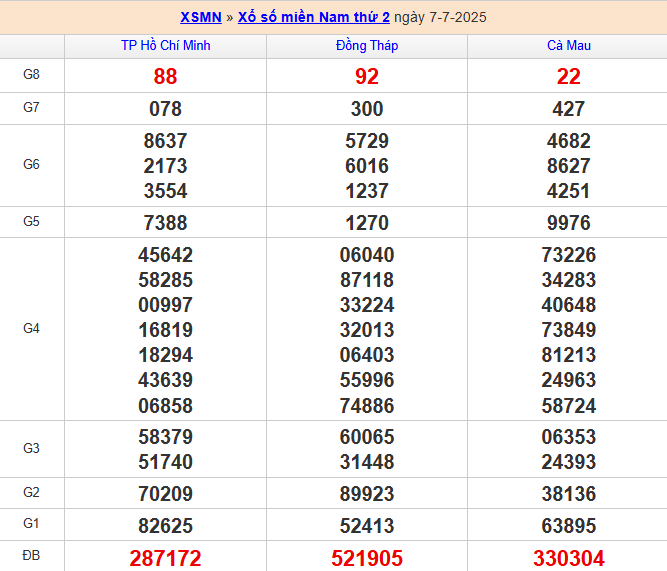Select the G2 row label
This screenshot has width=667, height=571.
click(31, 492)
